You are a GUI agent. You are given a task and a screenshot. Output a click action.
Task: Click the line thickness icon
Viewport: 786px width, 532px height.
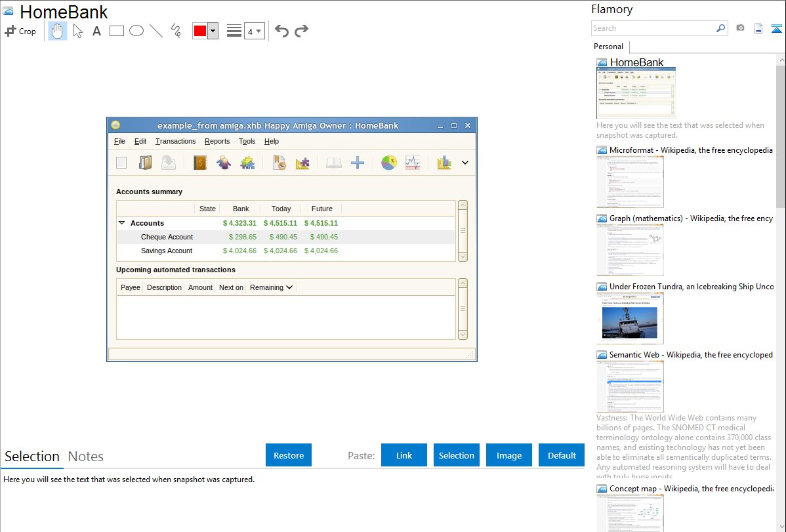(234, 31)
